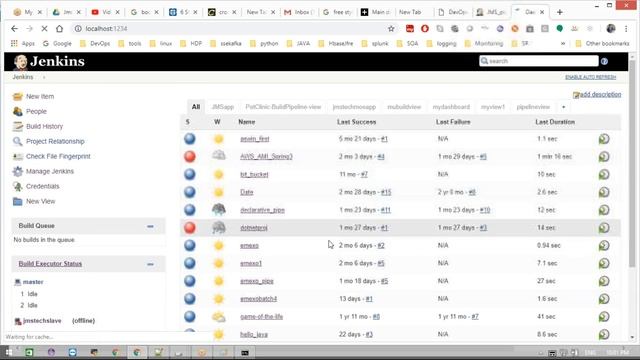Schedule a build for game-of-the-life
640x360 pixels.
[x=604, y=316]
